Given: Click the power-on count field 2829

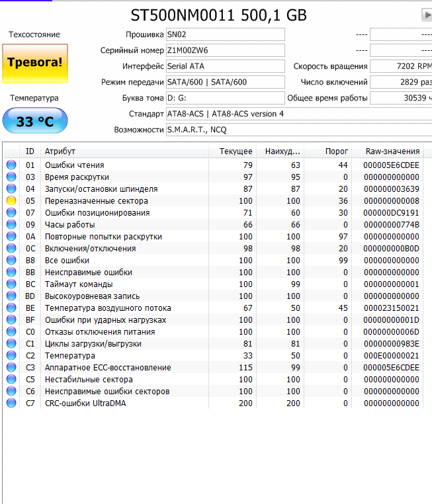Looking at the screenshot, I should (x=401, y=82).
